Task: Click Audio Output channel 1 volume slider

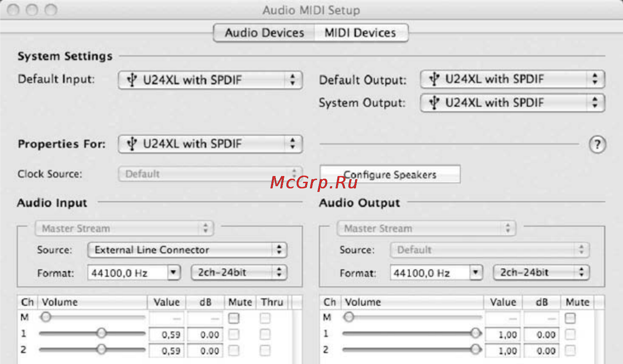Action: pos(412,333)
